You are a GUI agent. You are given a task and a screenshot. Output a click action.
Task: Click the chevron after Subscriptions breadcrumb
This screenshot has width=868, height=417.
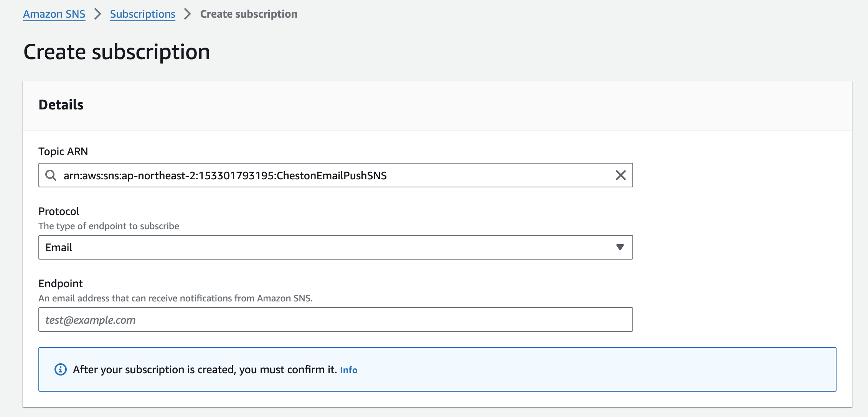tap(188, 14)
